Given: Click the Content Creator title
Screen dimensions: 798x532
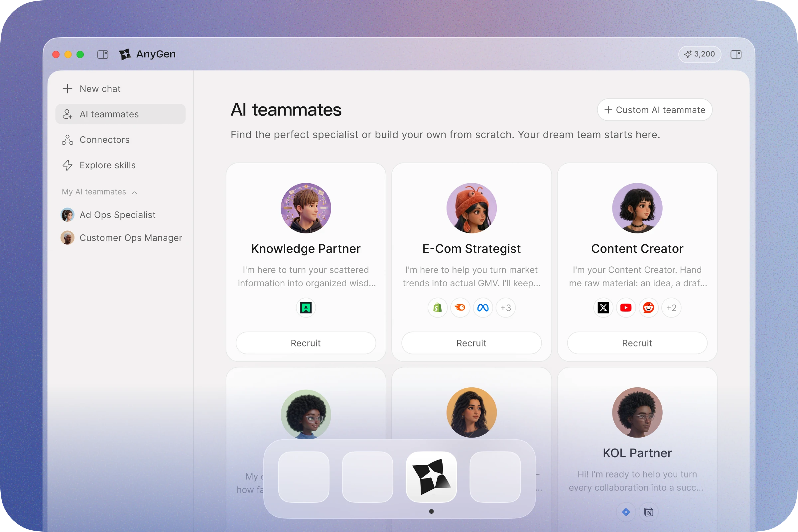Looking at the screenshot, I should pyautogui.click(x=637, y=249).
